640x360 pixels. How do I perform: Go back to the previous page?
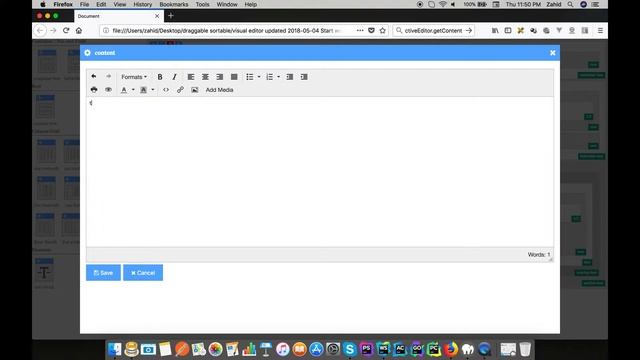pos(40,30)
